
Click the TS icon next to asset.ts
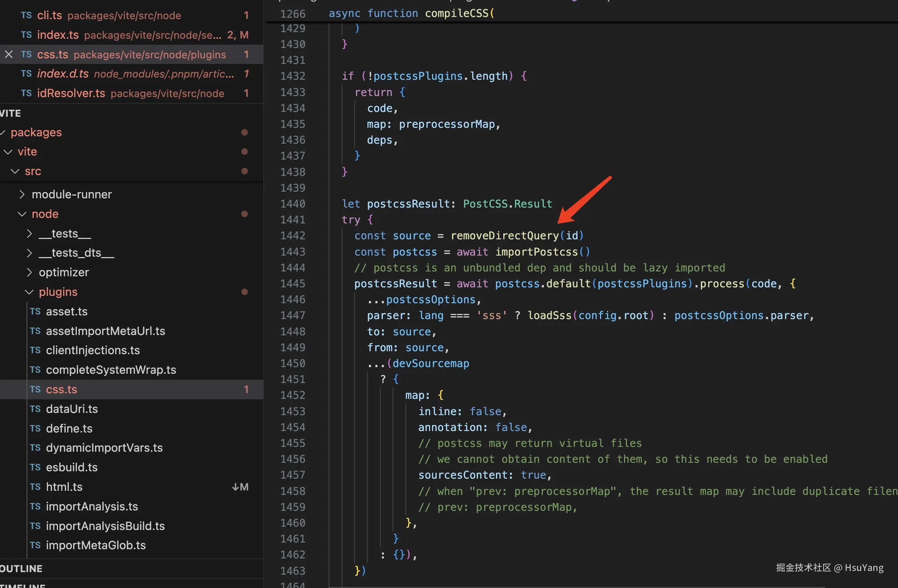(35, 311)
